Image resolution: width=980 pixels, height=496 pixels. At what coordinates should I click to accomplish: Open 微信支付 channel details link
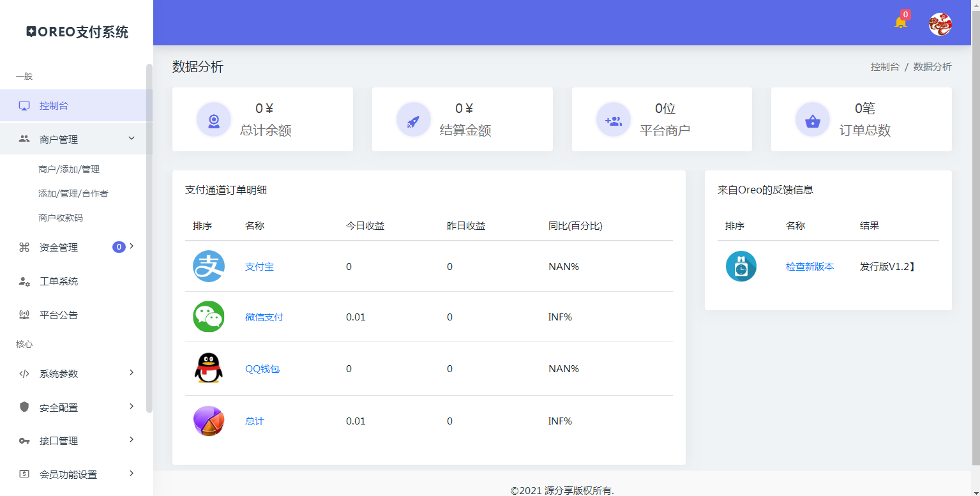click(264, 316)
